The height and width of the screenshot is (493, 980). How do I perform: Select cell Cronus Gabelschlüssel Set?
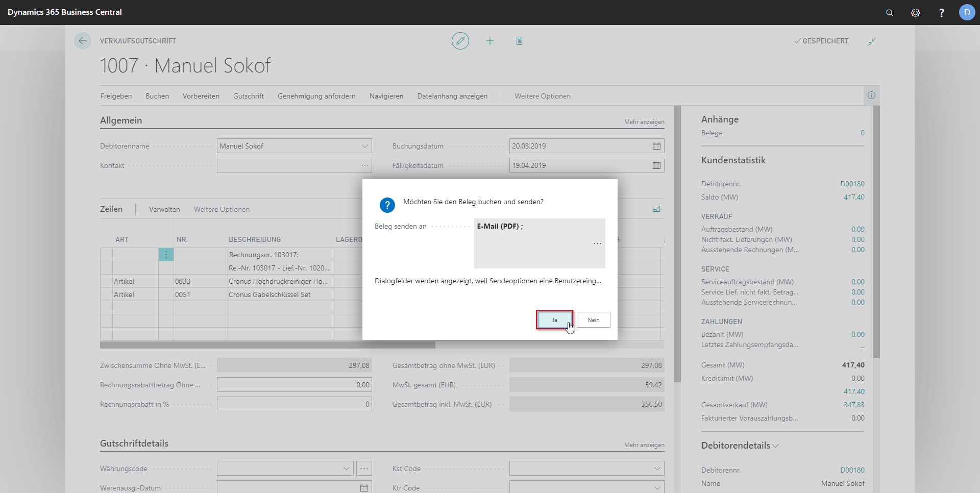coord(279,294)
